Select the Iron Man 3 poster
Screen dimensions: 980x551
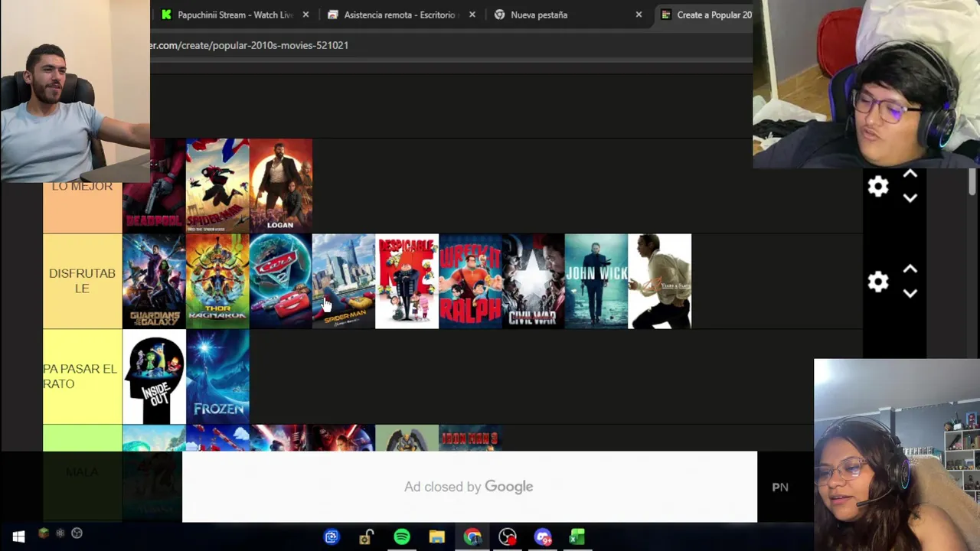[x=470, y=439]
